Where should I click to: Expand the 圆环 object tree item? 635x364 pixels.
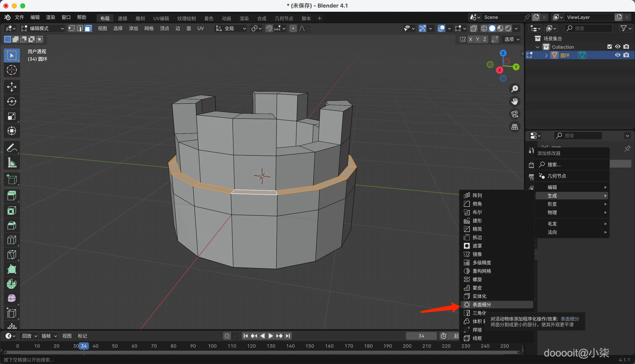point(546,55)
